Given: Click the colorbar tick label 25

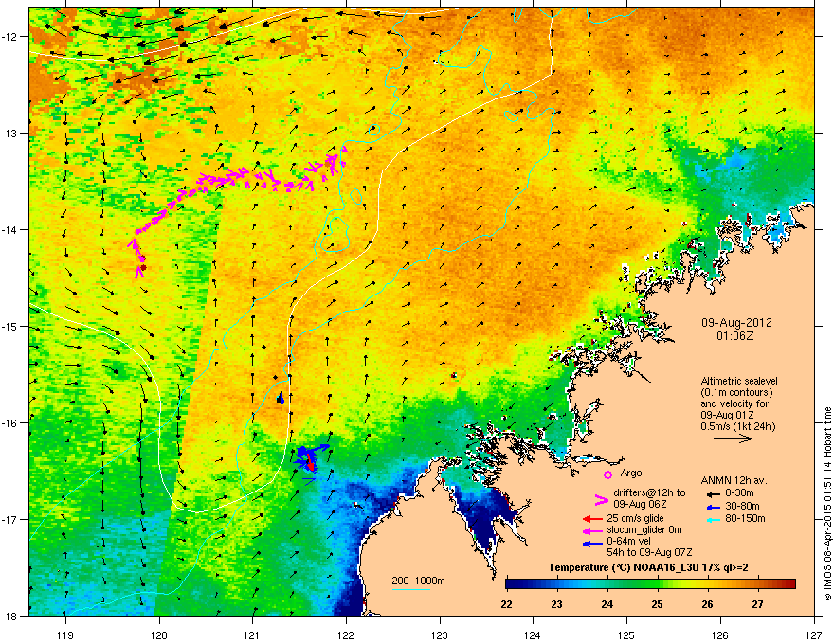Looking at the screenshot, I should 658,603.
